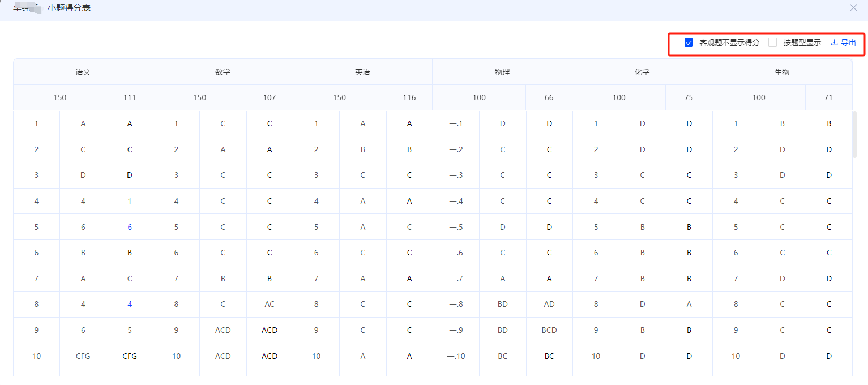Screen dimensions: 868x385
Task: Click the 数学 score cell 107
Action: [270, 97]
